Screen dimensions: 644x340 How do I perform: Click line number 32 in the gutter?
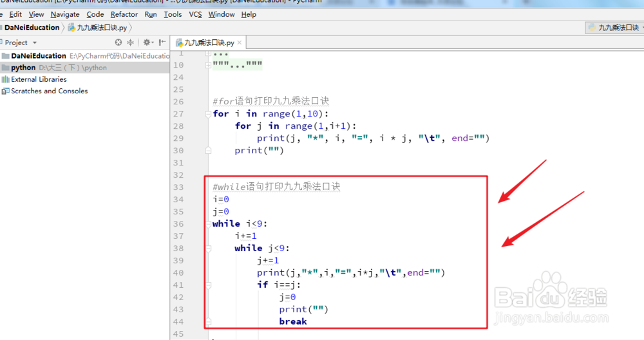pos(178,175)
